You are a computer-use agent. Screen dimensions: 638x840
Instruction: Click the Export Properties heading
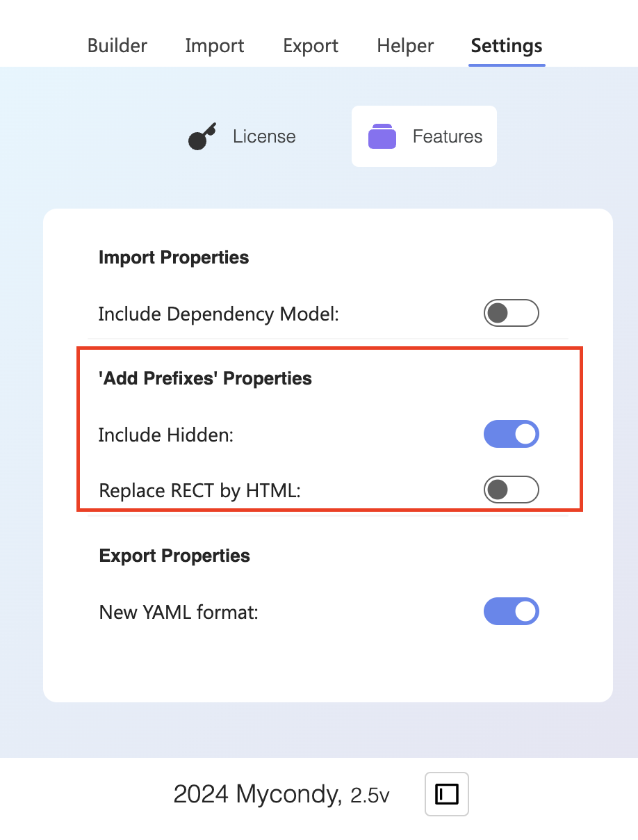coord(174,556)
